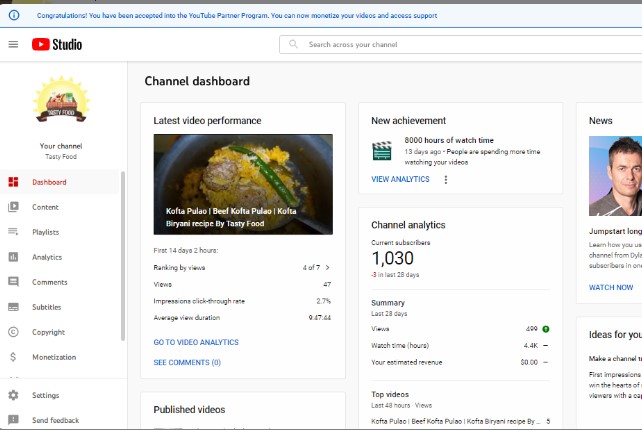
Task: Click the Subtitles icon
Action: (x=13, y=307)
